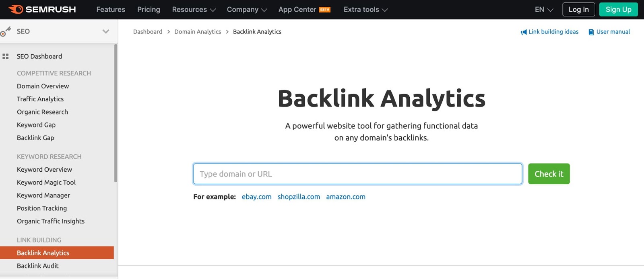Click the LINK BUILDING section heading
The image size is (644, 279).
click(39, 240)
